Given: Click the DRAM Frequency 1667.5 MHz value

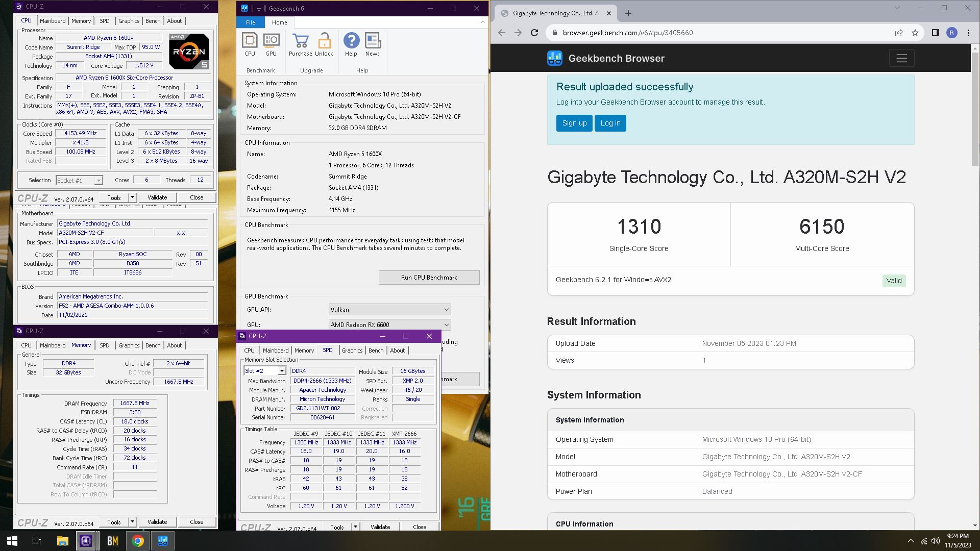Looking at the screenshot, I should click(x=135, y=403).
